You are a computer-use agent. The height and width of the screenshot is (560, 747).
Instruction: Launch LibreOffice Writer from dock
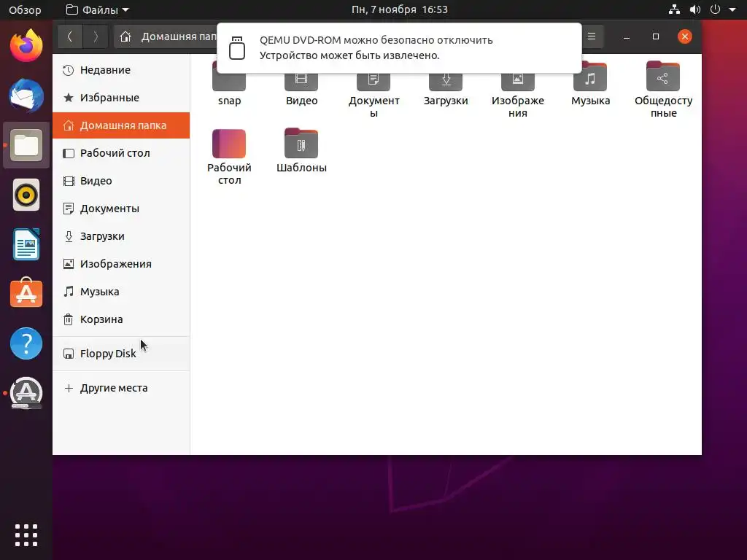click(26, 244)
